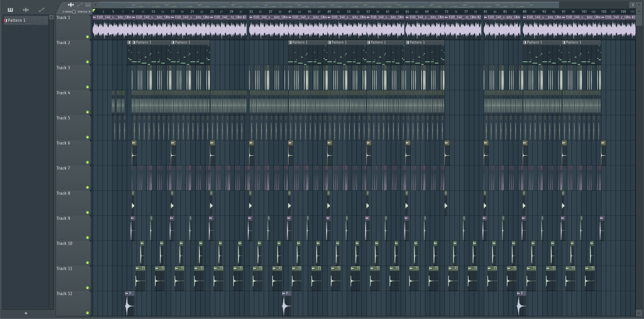644x319 pixels.
Task: Open Pattern 1 clip menu at bar 41
Action: 290,42
